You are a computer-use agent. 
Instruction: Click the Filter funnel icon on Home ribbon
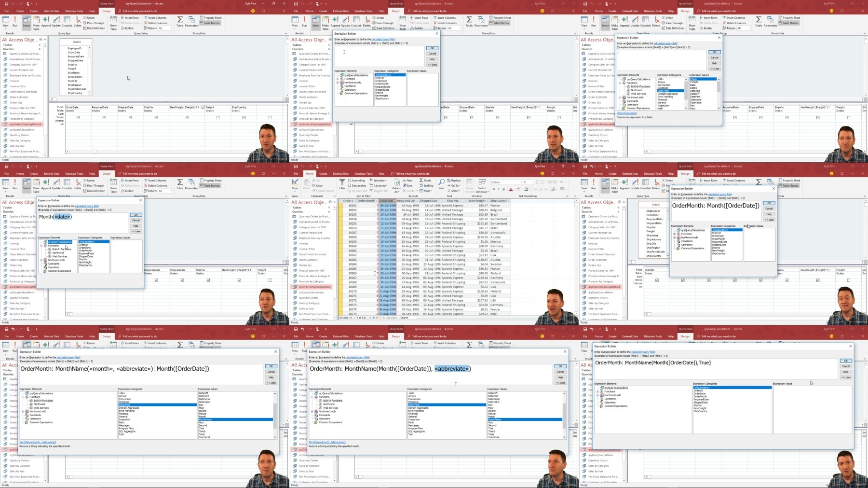point(342,183)
